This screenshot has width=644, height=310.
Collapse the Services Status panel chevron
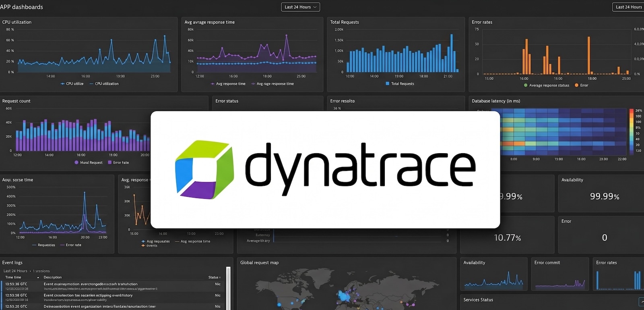pos(641,301)
